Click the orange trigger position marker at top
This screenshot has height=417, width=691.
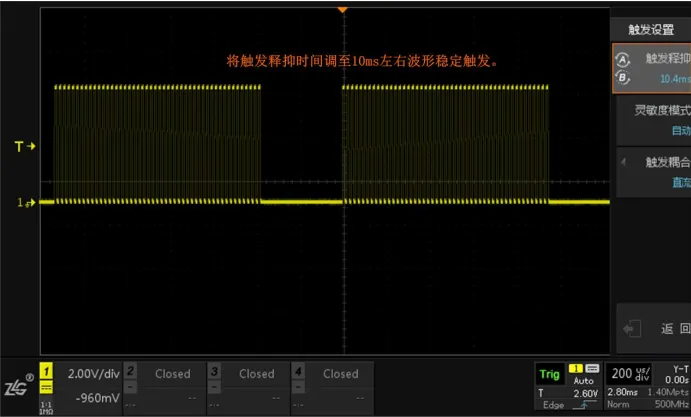point(342,10)
